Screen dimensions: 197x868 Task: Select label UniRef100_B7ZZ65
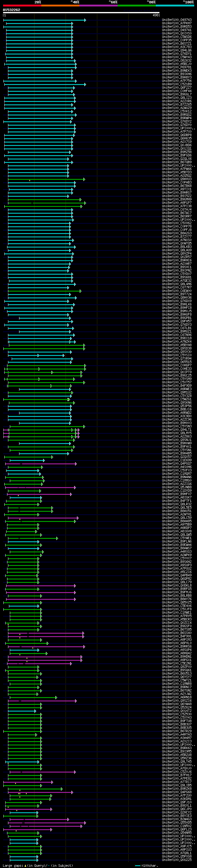(177, 104)
